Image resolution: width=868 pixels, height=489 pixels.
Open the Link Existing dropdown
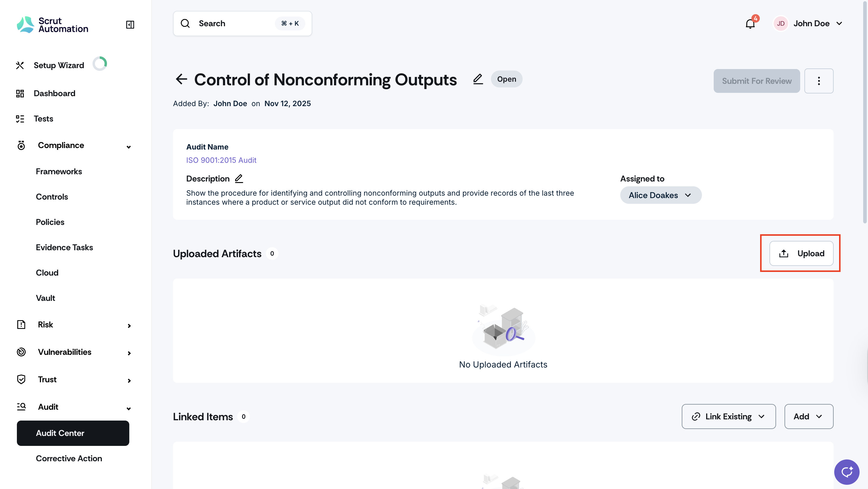point(728,417)
